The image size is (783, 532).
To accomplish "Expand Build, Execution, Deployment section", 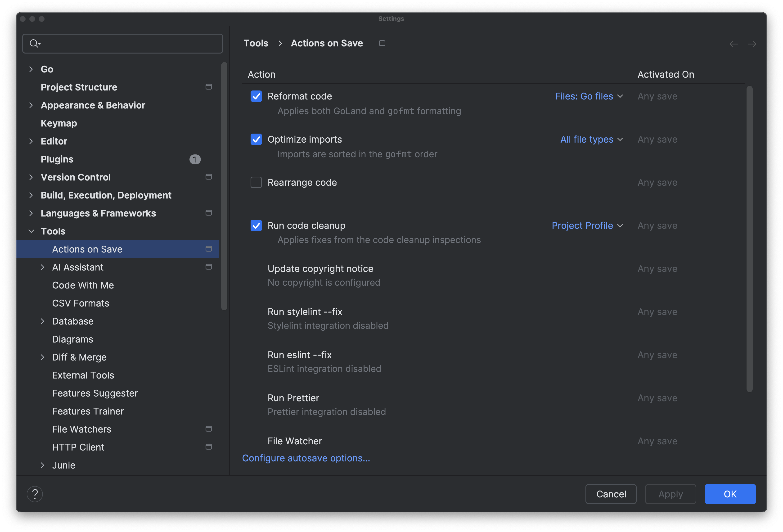I will (31, 195).
